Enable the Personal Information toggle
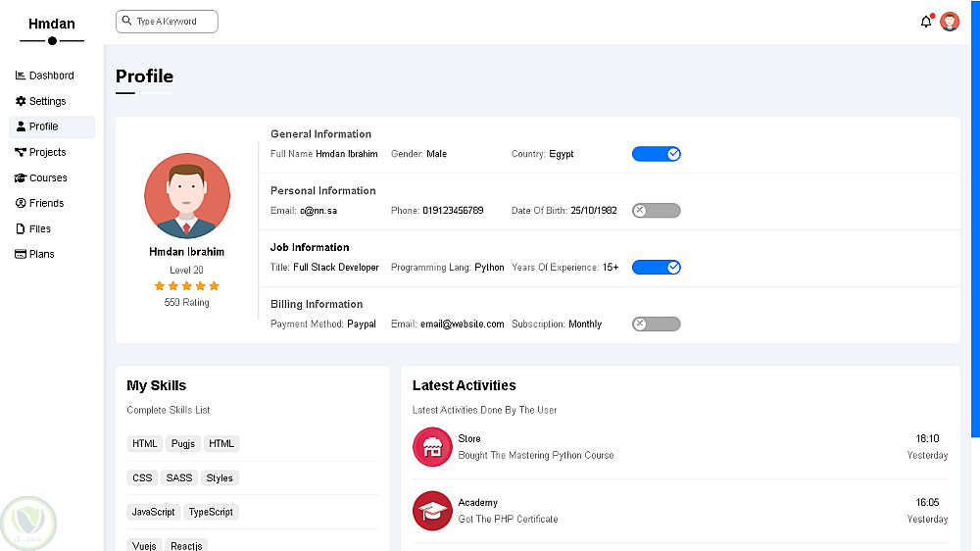 coord(656,211)
